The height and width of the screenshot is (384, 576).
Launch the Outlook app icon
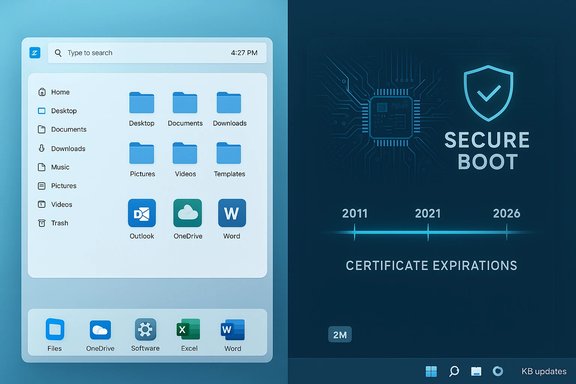coord(142,213)
